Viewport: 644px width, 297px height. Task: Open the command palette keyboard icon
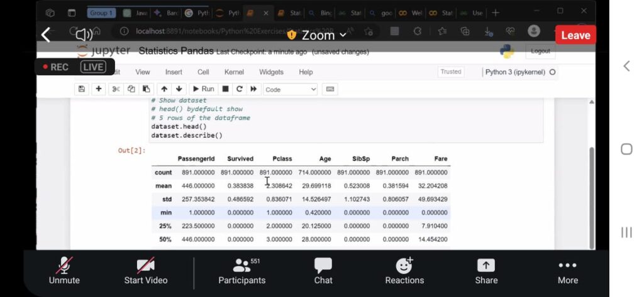pyautogui.click(x=330, y=89)
